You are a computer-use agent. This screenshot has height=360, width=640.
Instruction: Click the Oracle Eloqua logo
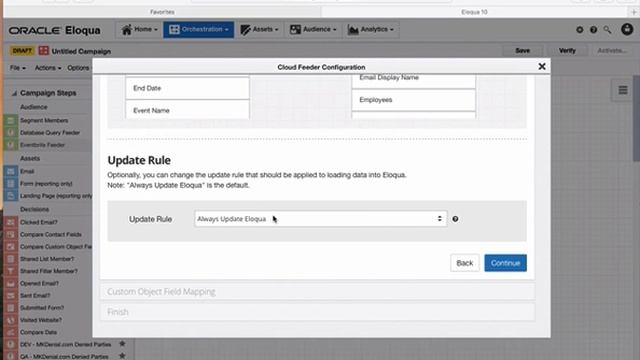55,30
